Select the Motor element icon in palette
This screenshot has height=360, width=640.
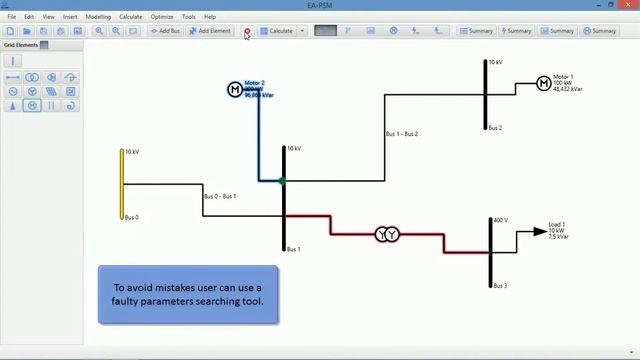coord(32,106)
